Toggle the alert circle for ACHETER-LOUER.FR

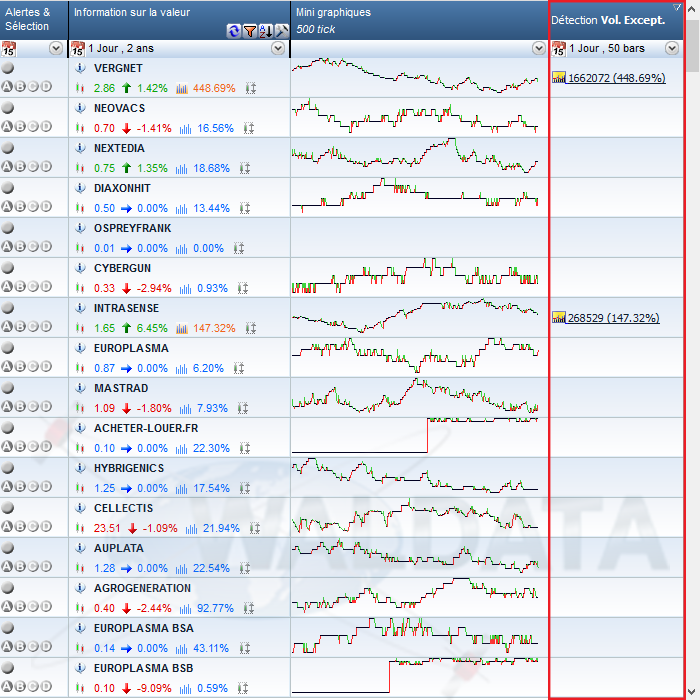[x=8, y=428]
